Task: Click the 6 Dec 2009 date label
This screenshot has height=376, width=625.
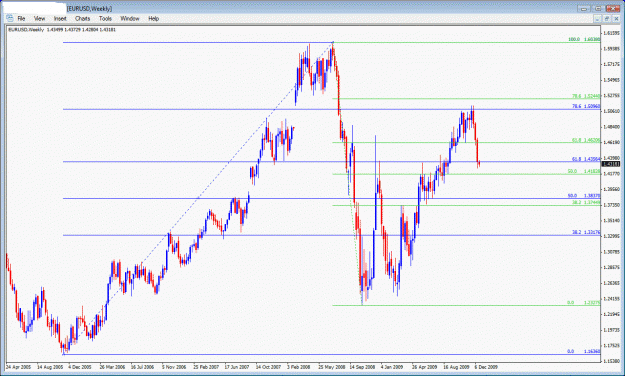Action: click(486, 367)
